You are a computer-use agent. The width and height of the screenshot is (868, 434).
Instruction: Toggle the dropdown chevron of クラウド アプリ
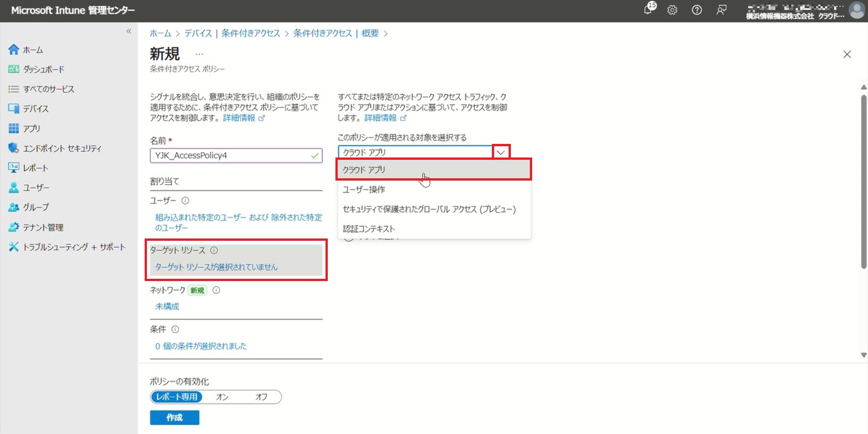(x=500, y=153)
